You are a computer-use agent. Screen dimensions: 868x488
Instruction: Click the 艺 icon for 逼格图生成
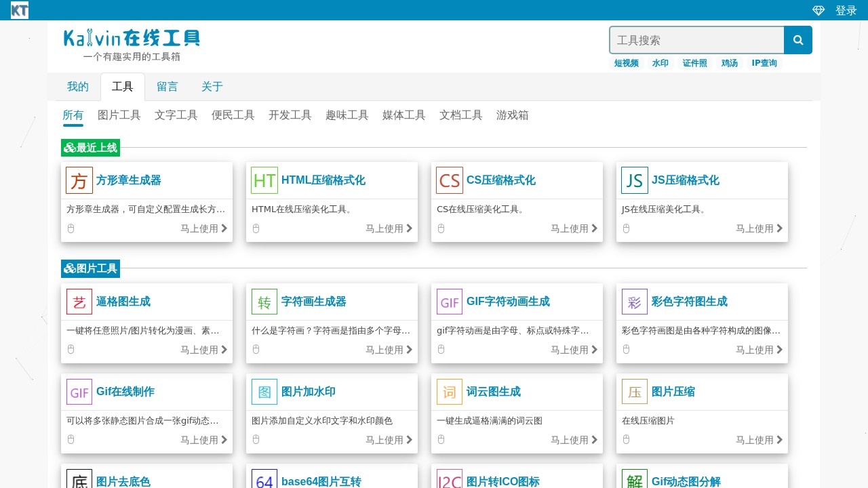pyautogui.click(x=79, y=302)
